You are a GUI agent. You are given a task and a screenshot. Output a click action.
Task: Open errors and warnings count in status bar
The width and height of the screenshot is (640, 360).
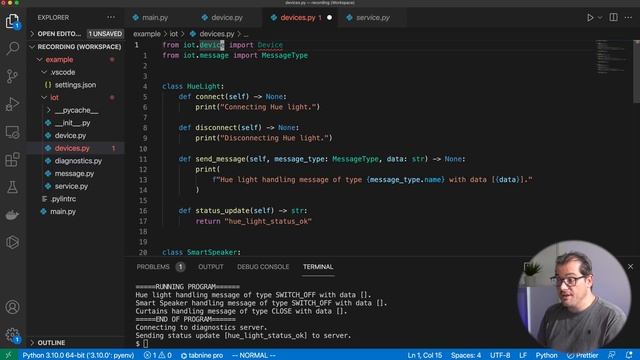pyautogui.click(x=158, y=355)
